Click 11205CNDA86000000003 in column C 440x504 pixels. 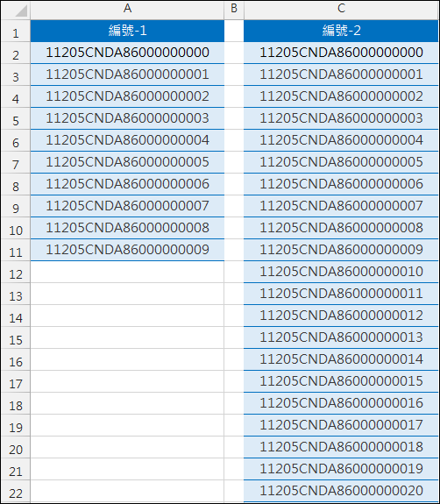coord(341,118)
